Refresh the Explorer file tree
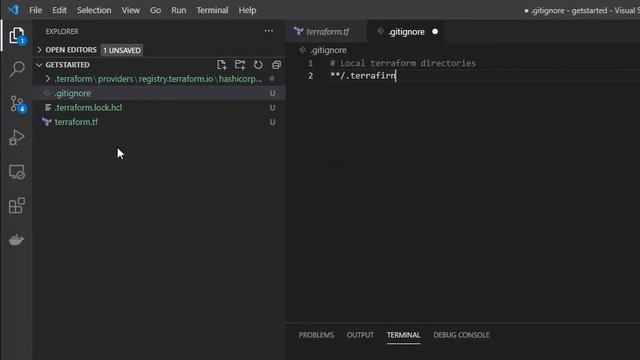Viewport: 640px width, 360px height. (258, 65)
